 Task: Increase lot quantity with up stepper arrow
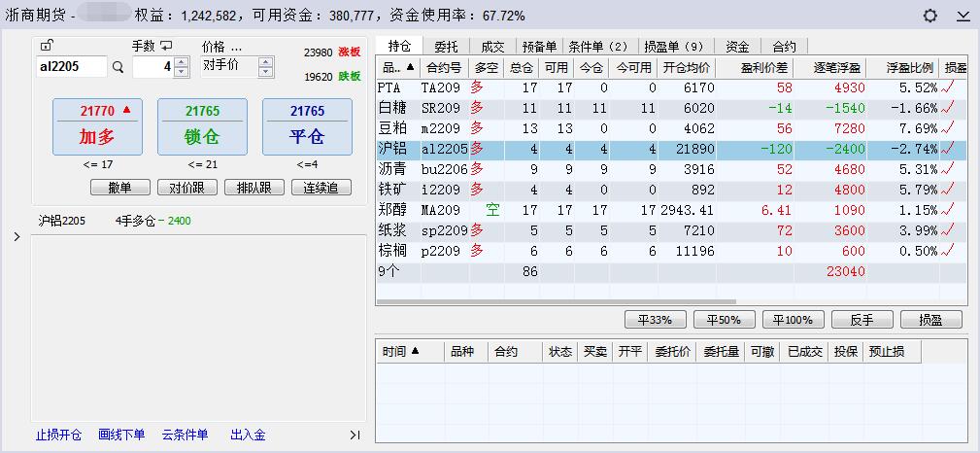click(181, 62)
